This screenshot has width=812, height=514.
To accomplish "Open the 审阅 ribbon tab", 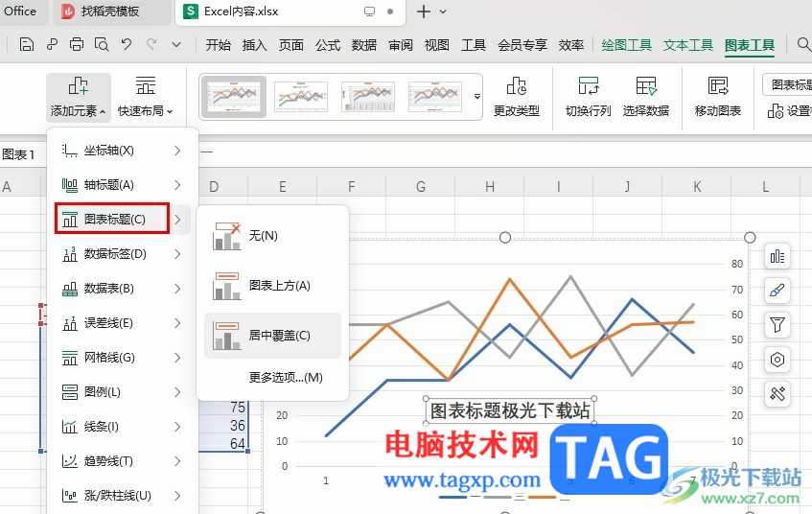I will (x=401, y=45).
